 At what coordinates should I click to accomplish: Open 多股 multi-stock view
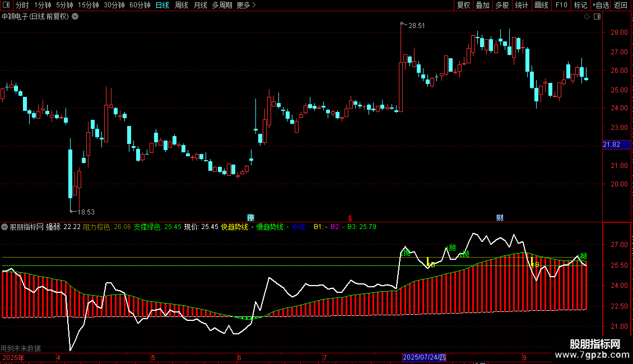[502, 5]
